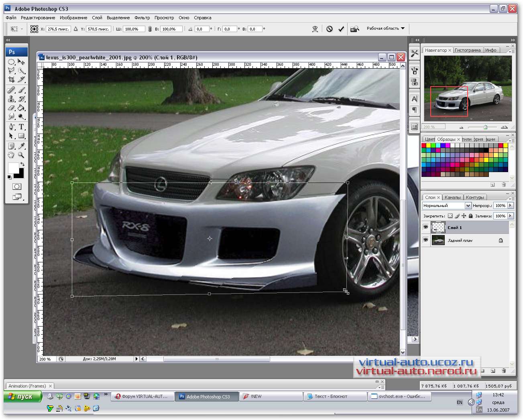
Task: Select the Dodge tool
Action: 21,116
